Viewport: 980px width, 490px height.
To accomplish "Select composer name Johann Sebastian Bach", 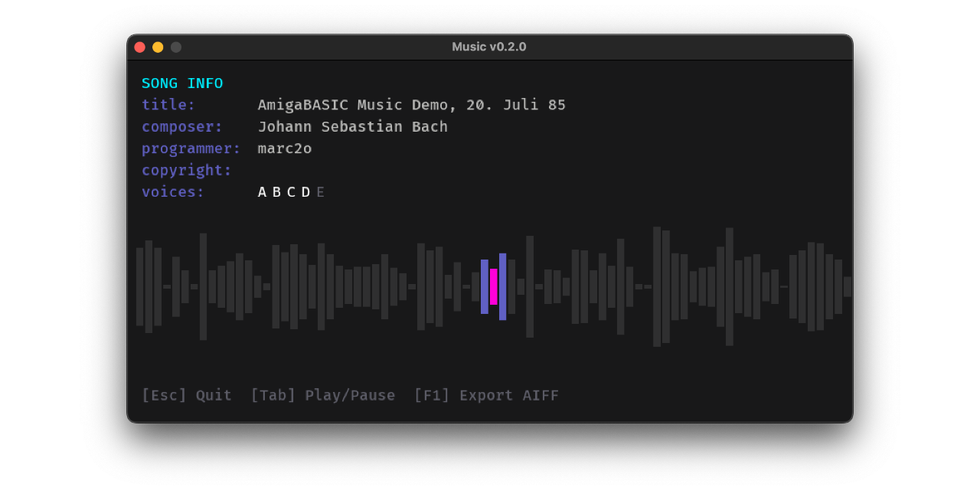I will 352,127.
